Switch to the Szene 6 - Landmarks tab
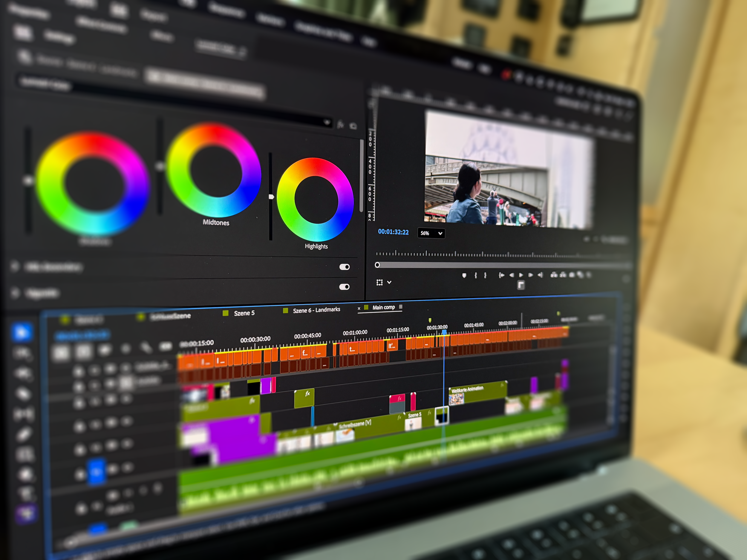Image resolution: width=747 pixels, height=560 pixels. (316, 310)
